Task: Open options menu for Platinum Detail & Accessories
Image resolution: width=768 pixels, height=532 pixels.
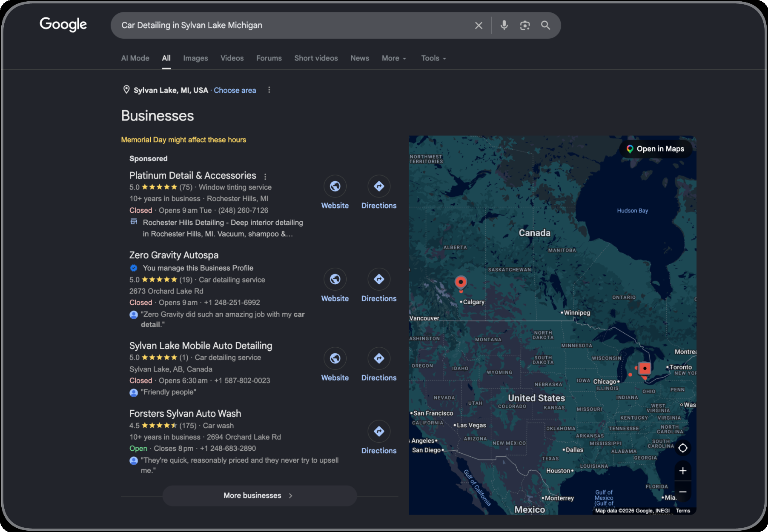Action: [x=265, y=176]
